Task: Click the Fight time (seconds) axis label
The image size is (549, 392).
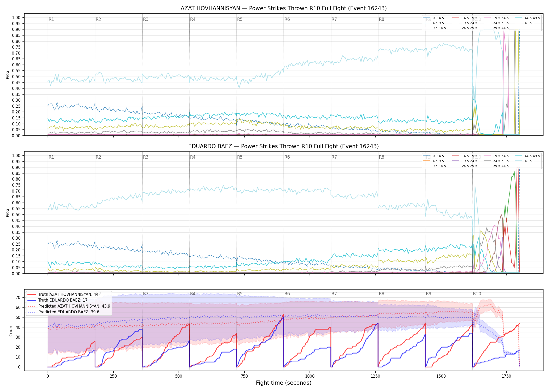Action: (284, 383)
